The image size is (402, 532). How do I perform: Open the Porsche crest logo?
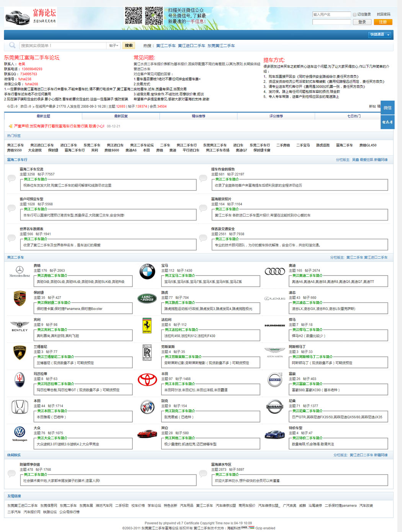coord(20,299)
